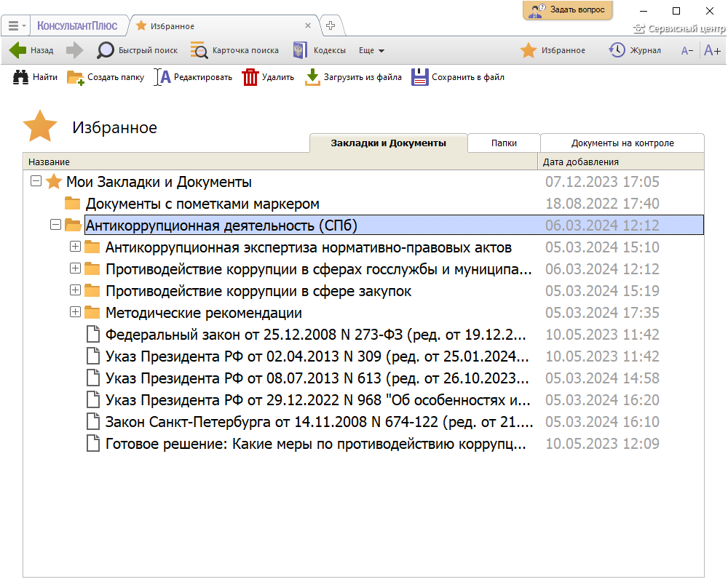
Task: Click the Ask a question icon
Action: (537, 10)
